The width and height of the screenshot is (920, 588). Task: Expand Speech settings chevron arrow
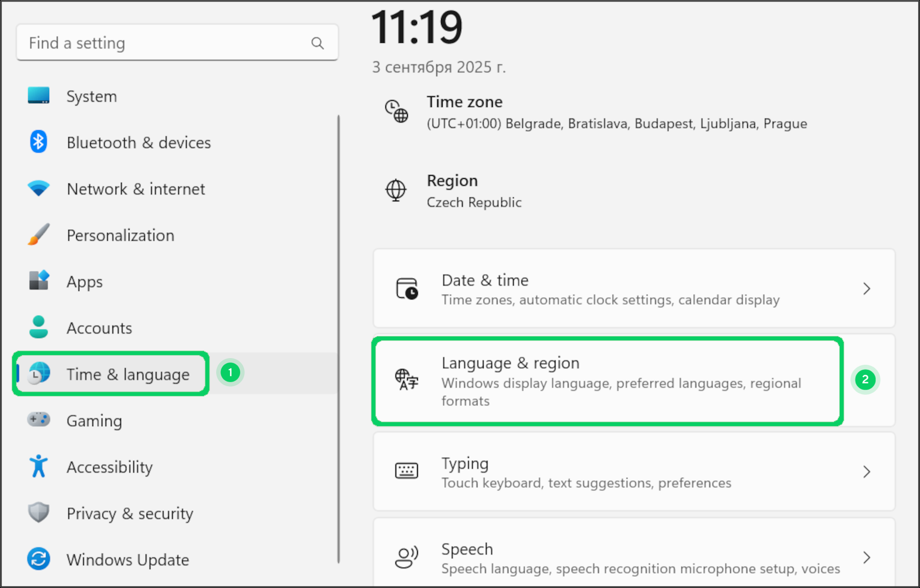pyautogui.click(x=866, y=557)
